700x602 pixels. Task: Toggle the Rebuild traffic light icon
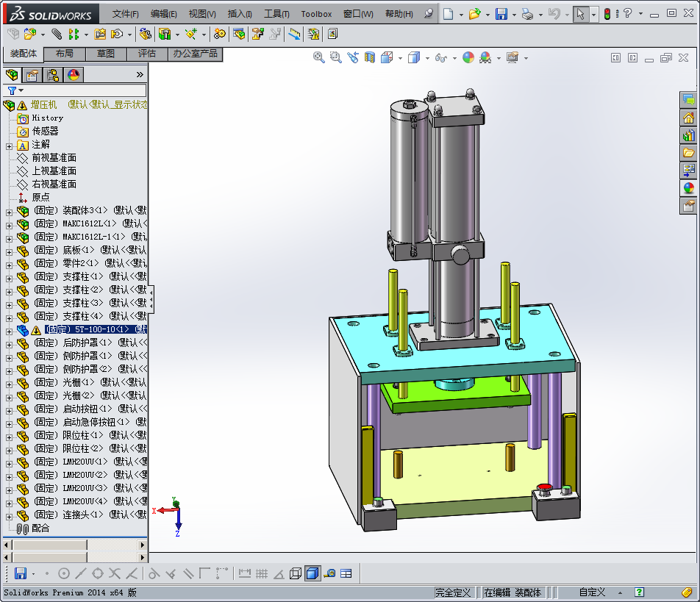coord(607,14)
